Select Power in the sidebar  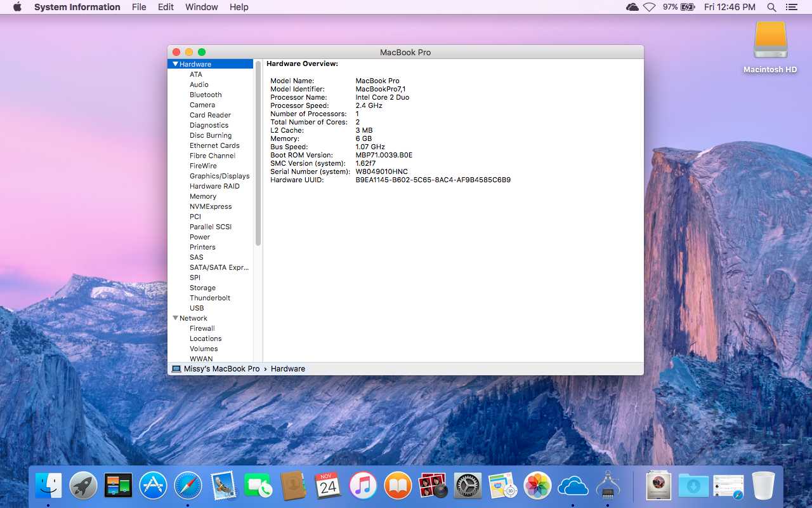[x=200, y=237]
